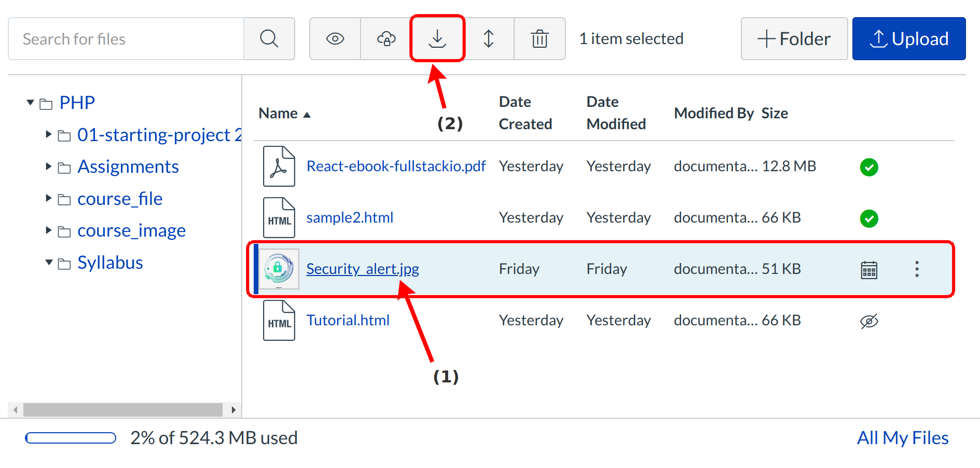
Task: Sort by the Size column header
Action: pos(775,113)
